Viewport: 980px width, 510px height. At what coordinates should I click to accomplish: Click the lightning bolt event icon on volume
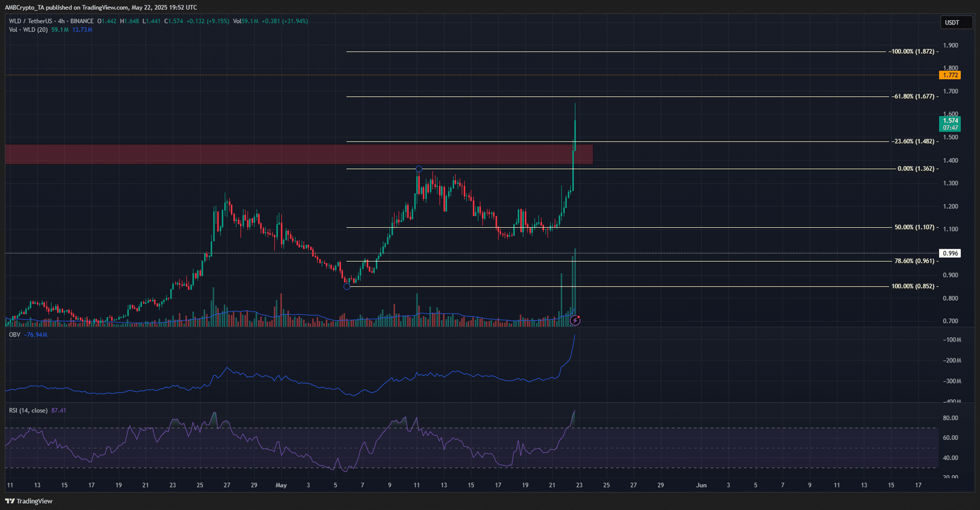click(x=575, y=320)
